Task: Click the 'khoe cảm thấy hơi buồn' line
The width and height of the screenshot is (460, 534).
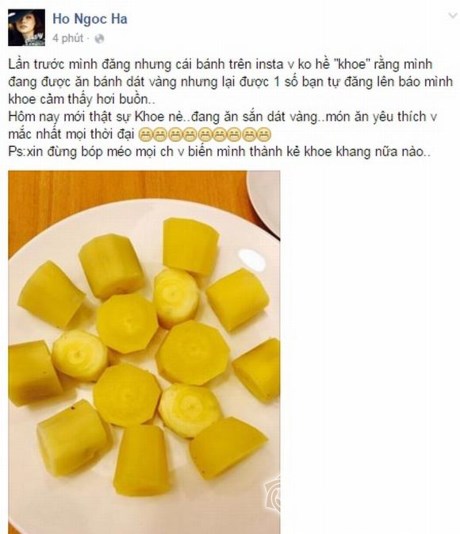Action: (83, 99)
